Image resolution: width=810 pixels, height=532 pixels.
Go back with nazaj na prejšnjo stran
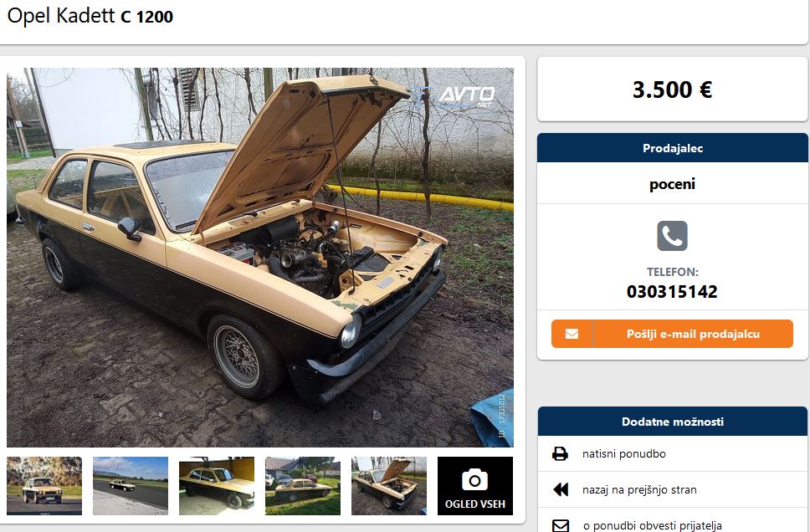pyautogui.click(x=639, y=489)
